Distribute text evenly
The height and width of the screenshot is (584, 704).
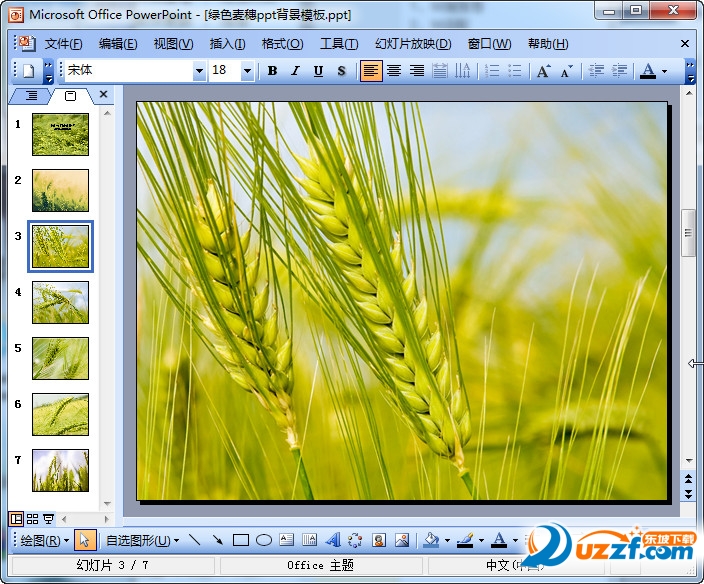click(x=440, y=71)
